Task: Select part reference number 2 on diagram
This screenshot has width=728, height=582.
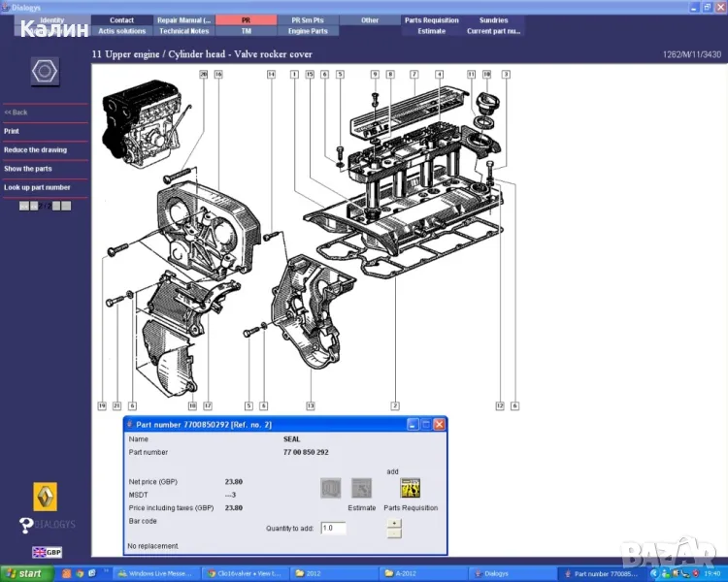Action: [395, 405]
